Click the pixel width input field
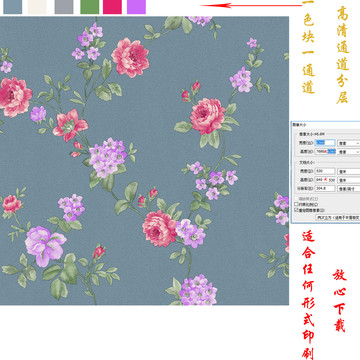This screenshot has height=360, width=360. (325, 143)
